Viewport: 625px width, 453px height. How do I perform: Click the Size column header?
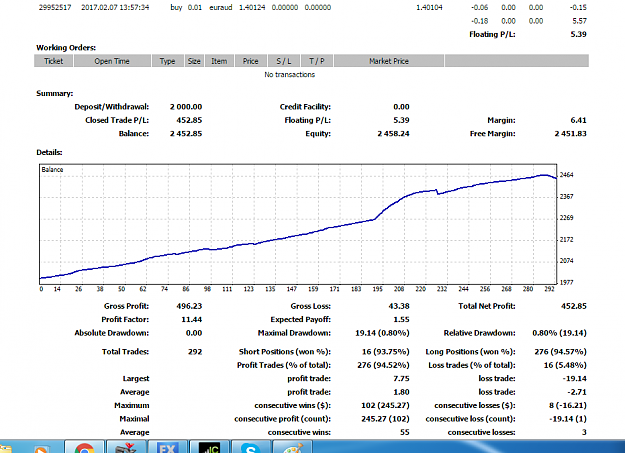[194, 61]
